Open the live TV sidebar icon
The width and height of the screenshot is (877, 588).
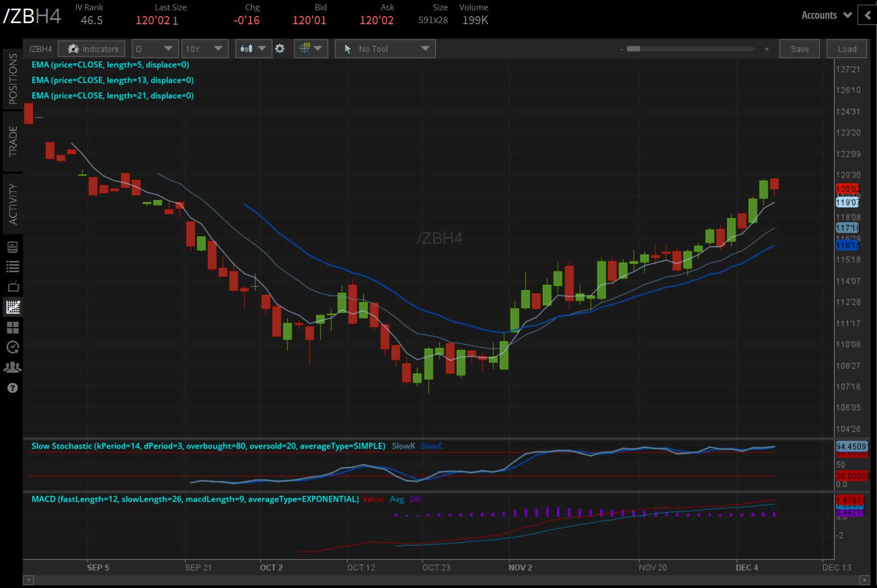pyautogui.click(x=13, y=286)
